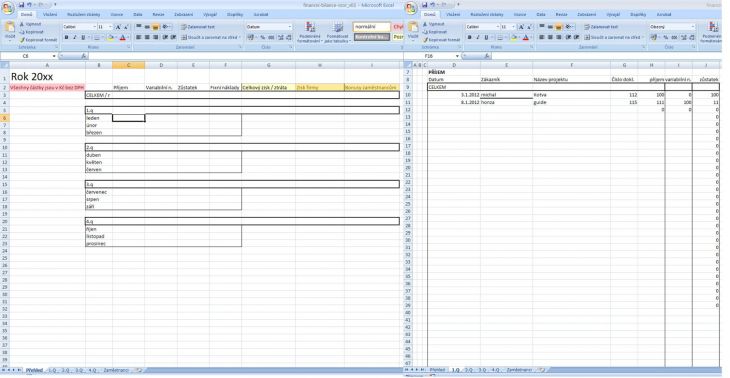Click font color red A in the Rok 20xx window
Screen dimensions: 730x378
(122, 37)
